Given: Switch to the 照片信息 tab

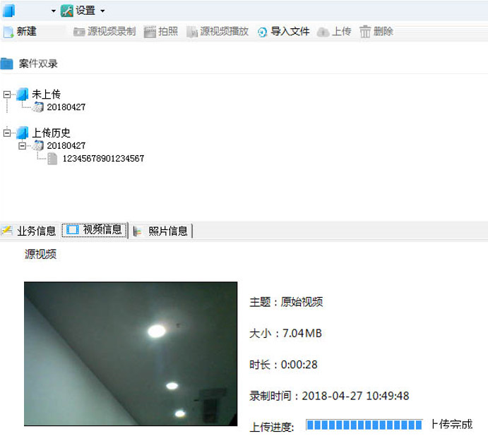Looking at the screenshot, I should pyautogui.click(x=161, y=231).
